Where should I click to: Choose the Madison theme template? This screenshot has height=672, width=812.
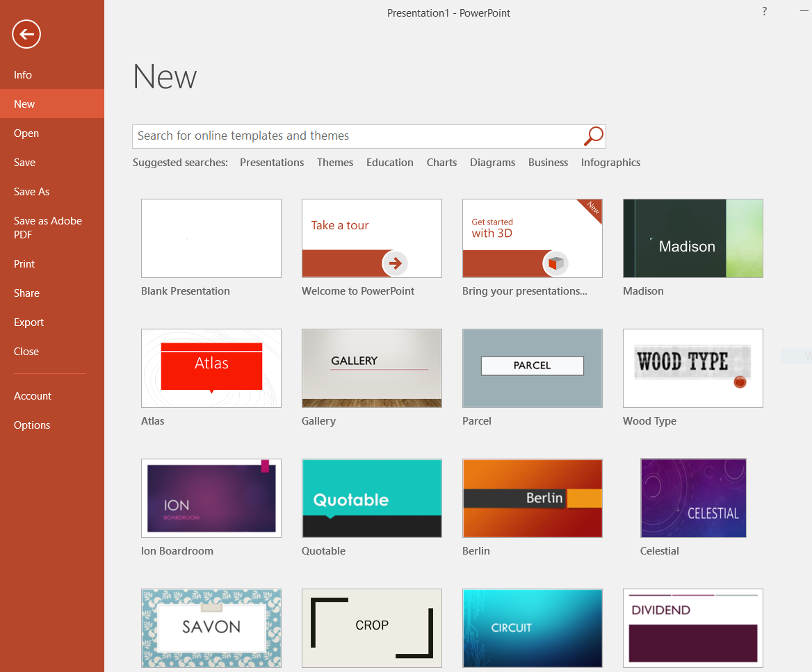click(692, 238)
